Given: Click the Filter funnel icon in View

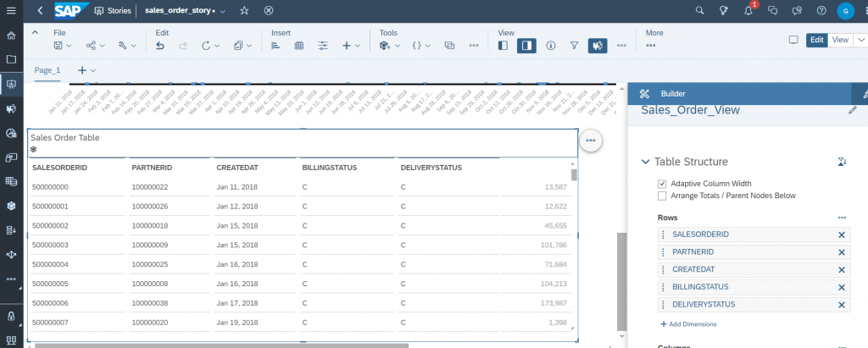Looking at the screenshot, I should [574, 46].
